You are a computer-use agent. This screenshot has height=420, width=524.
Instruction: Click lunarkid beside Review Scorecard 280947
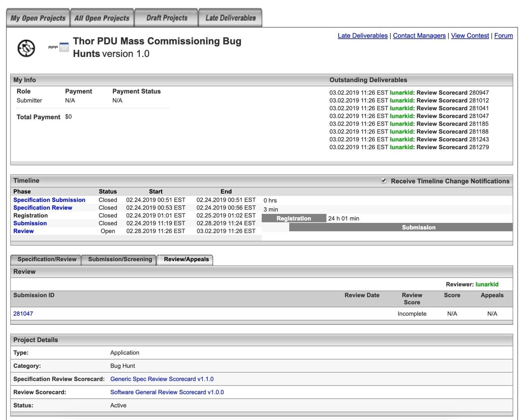click(x=401, y=93)
